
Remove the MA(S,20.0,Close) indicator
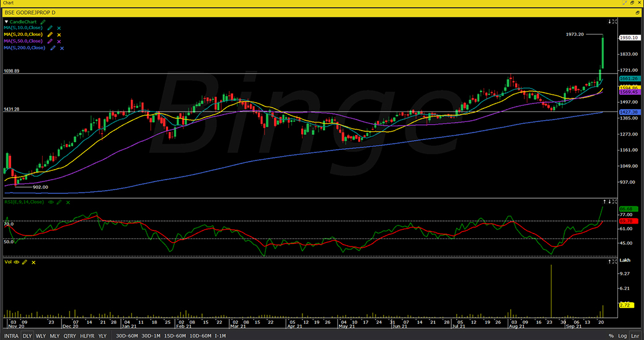point(59,35)
